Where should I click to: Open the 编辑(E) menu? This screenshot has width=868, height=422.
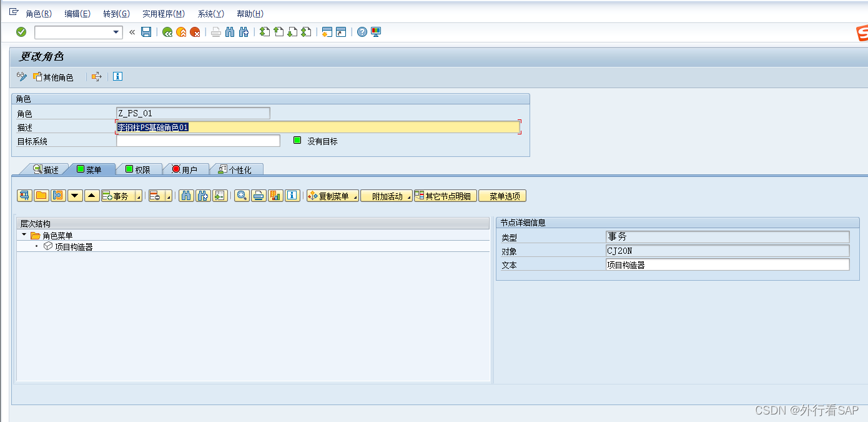(77, 14)
